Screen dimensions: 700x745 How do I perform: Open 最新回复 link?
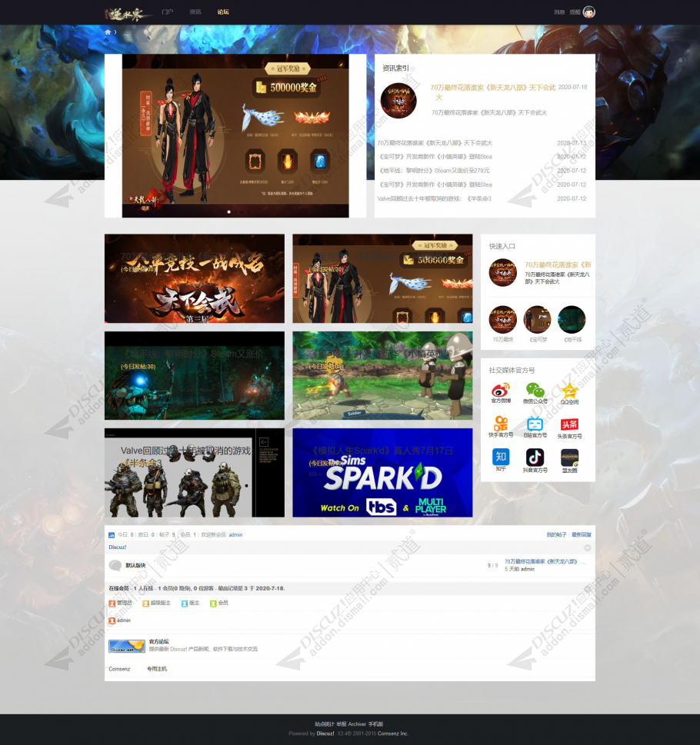point(582,535)
